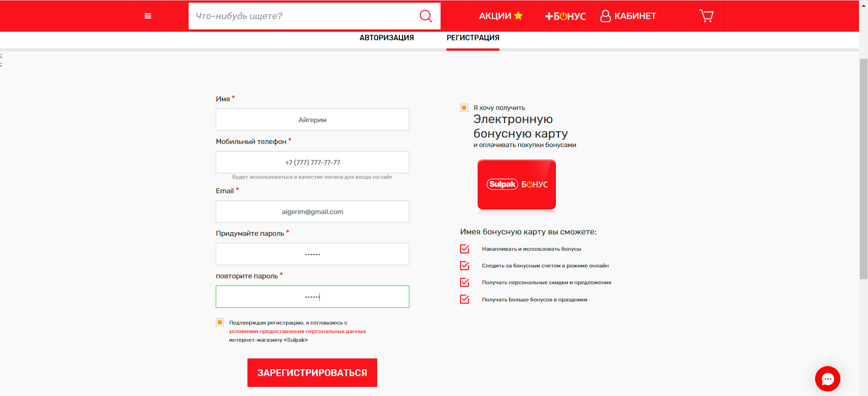Image resolution: width=868 pixels, height=396 pixels.
Task: Open the shopping cart icon
Action: pos(707,16)
